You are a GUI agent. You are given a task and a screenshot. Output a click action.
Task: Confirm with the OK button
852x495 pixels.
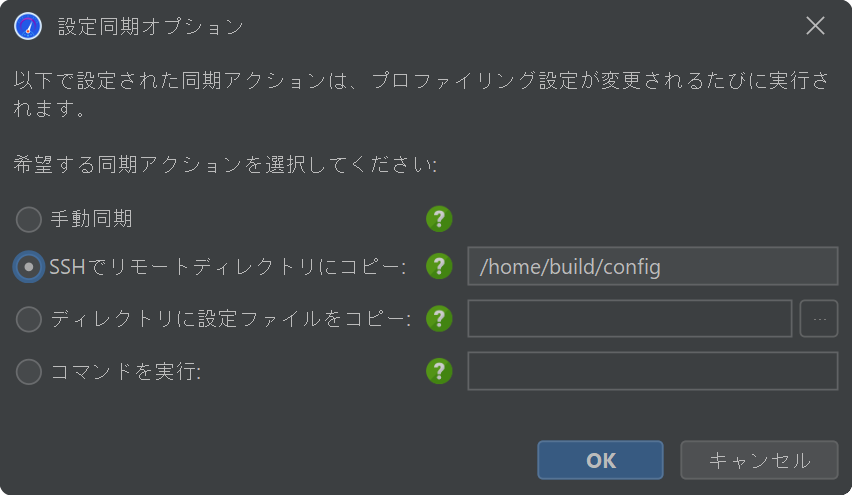[600, 460]
